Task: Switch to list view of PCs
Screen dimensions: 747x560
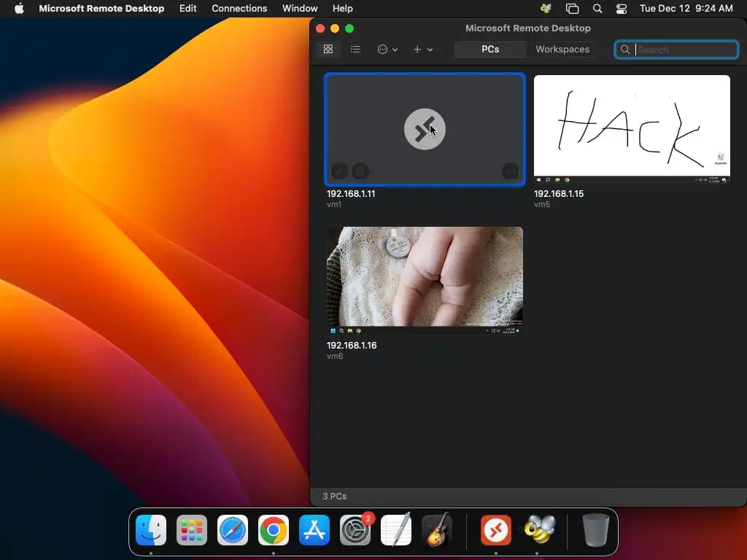Action: point(355,49)
